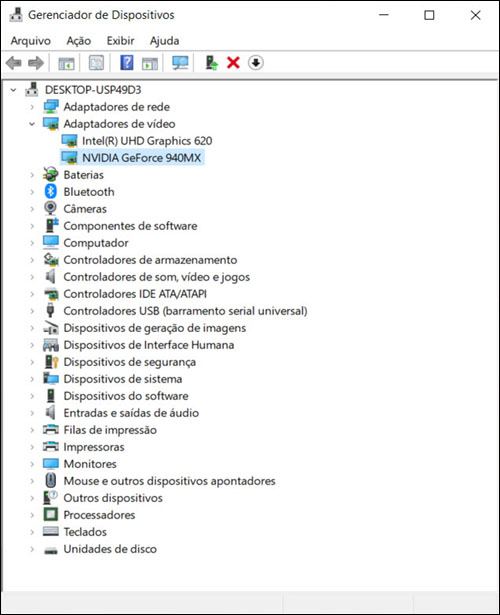The height and width of the screenshot is (615, 500).
Task: Open the Properties toolbar icon
Action: point(96,63)
